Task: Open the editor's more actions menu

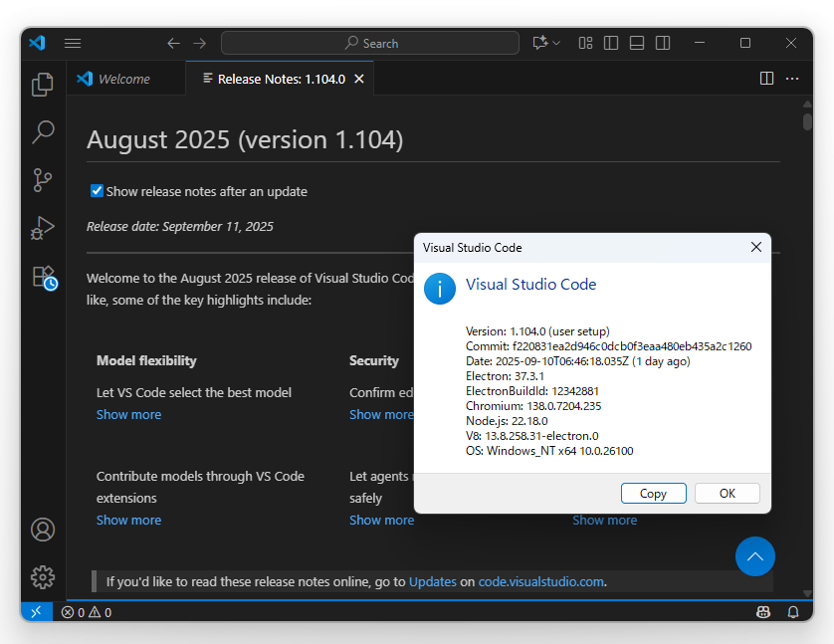Action: (792, 78)
